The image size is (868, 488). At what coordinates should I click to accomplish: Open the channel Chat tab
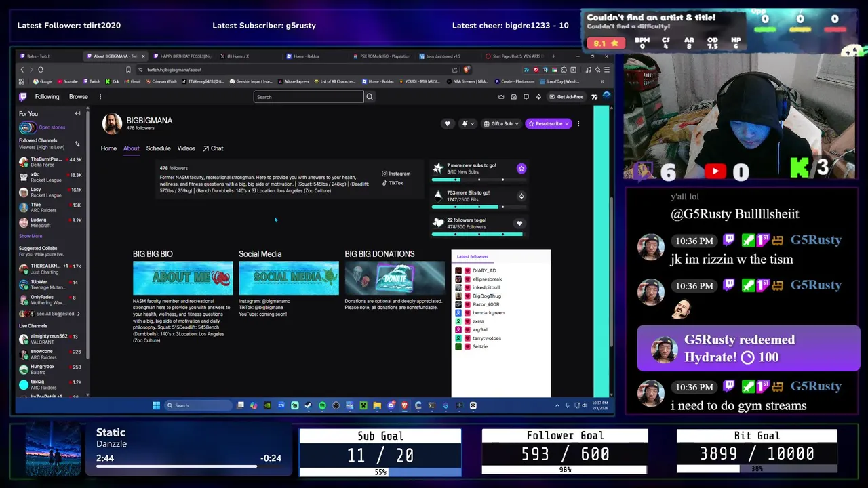pyautogui.click(x=213, y=148)
